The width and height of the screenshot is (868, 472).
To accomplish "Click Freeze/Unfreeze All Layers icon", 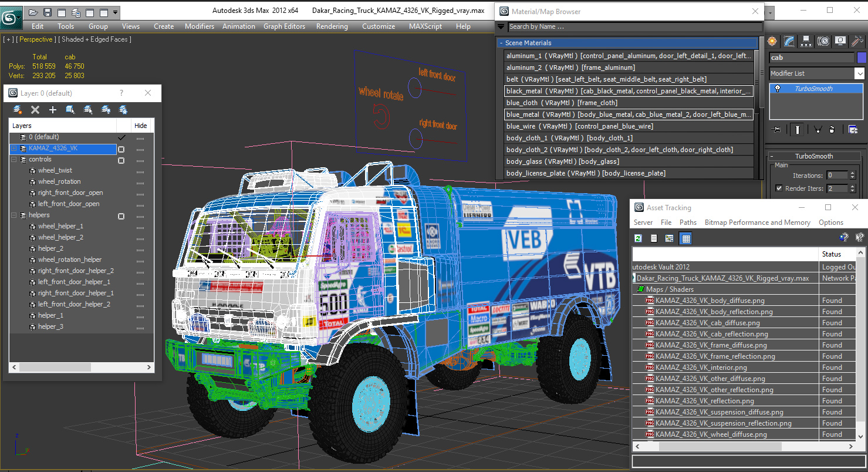I will tap(123, 110).
